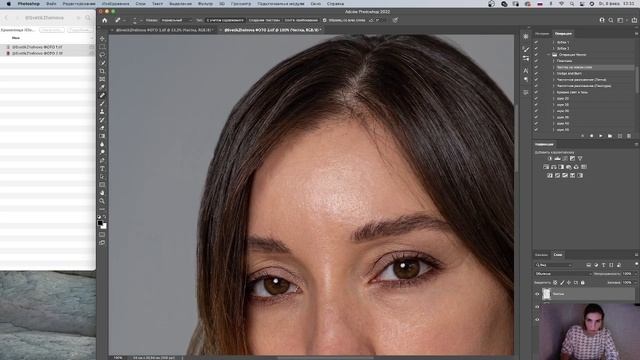640x360 pixels.
Task: Add an Invert adjustment layer
Action: (550, 176)
